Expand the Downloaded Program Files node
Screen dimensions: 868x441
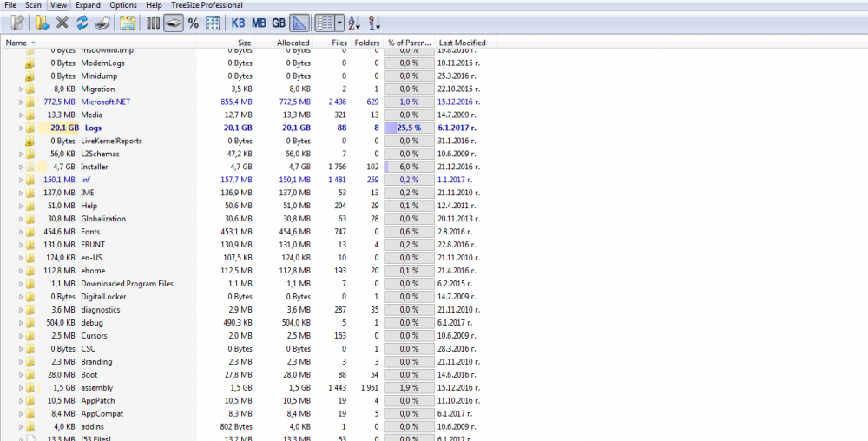pyautogui.click(x=21, y=284)
